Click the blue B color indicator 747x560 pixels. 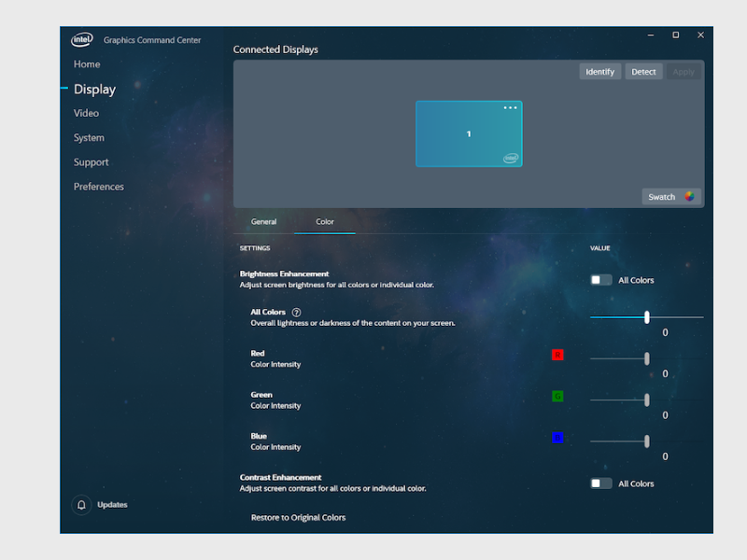[x=557, y=437]
